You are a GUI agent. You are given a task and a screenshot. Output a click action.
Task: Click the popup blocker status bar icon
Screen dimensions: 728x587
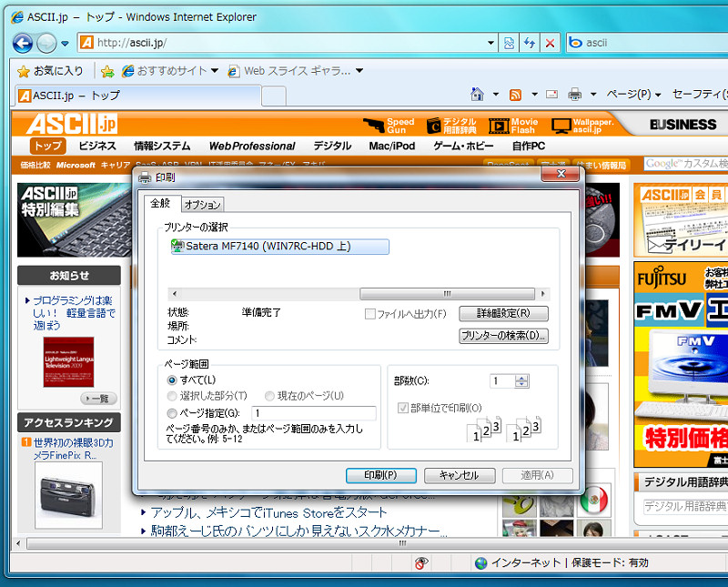pyautogui.click(x=421, y=562)
